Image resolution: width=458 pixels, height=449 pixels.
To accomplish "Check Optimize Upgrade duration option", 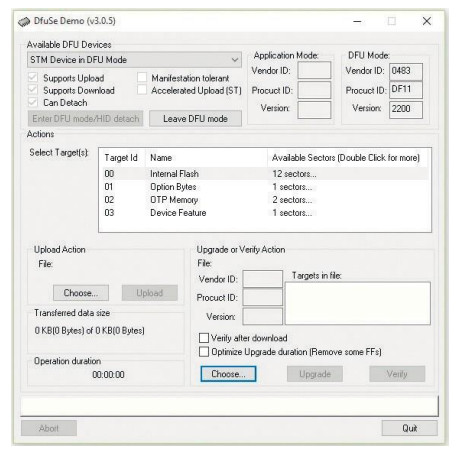I will click(204, 352).
